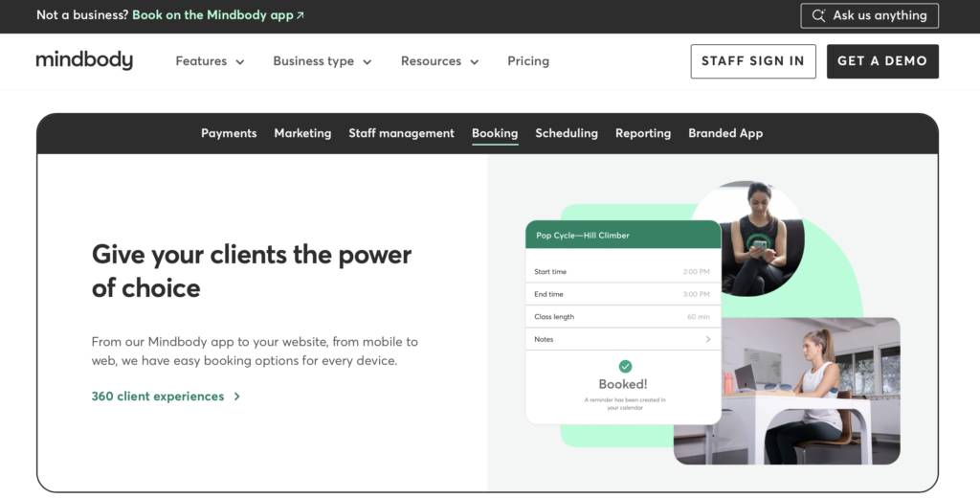Follow the Book on the Mindbody app link
This screenshot has height=499, width=980.
[218, 15]
